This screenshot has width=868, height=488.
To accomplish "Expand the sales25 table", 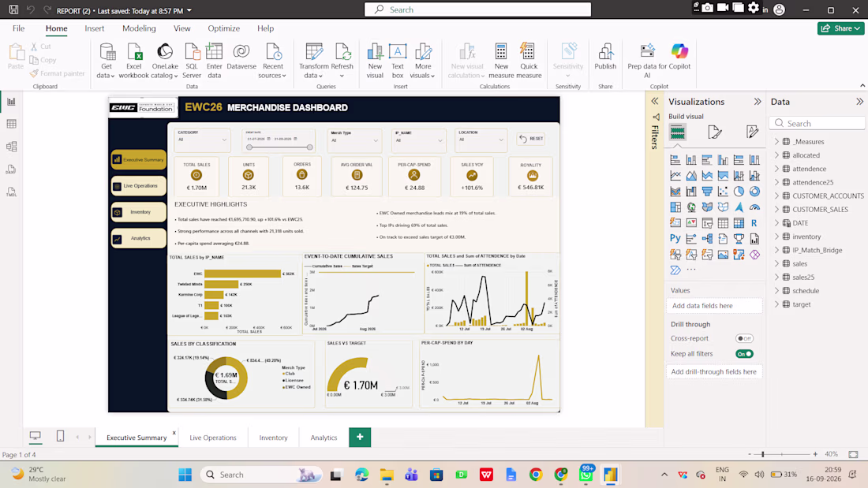I will click(x=776, y=278).
